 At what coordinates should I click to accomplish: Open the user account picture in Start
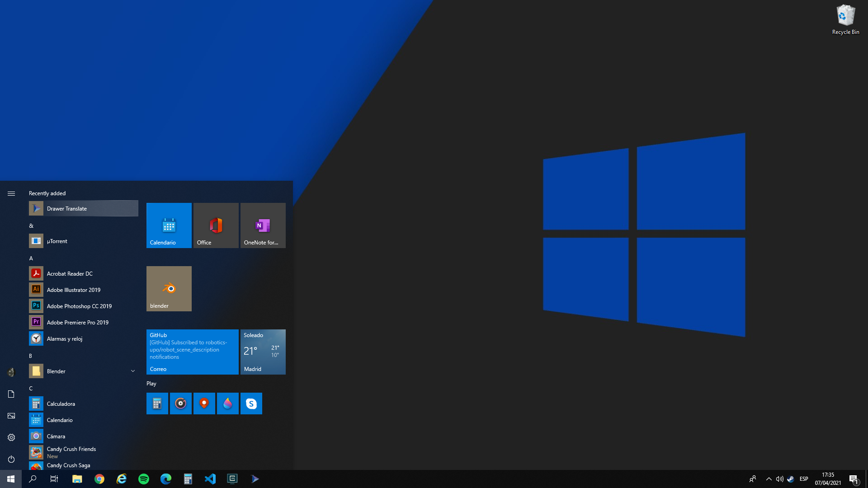click(x=11, y=372)
